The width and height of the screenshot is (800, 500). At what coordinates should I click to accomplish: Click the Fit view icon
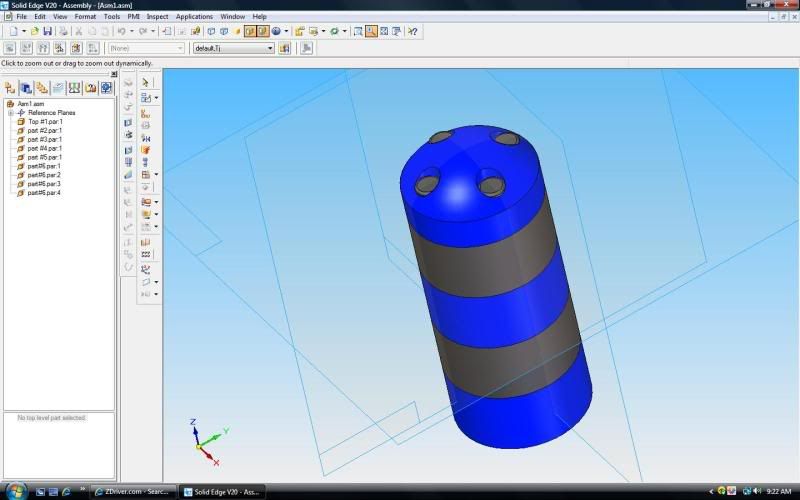(x=384, y=31)
